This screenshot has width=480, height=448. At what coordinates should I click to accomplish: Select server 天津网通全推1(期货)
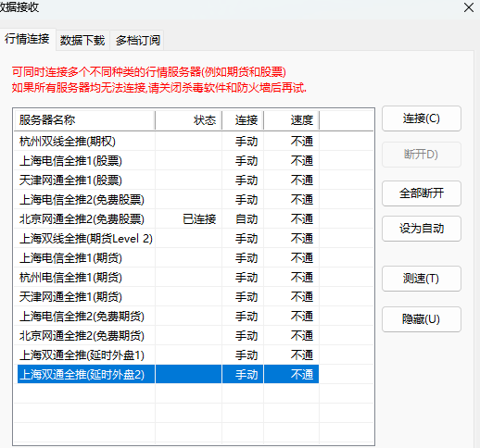click(70, 297)
